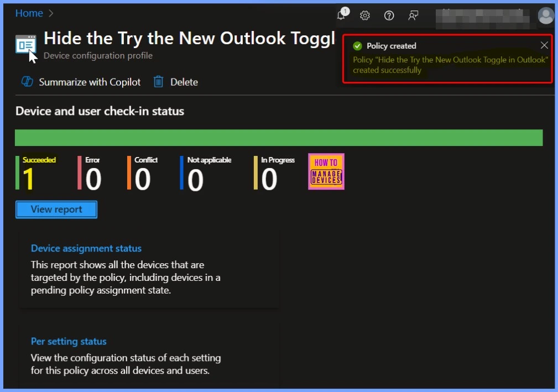Open the help question mark icon
The width and height of the screenshot is (558, 392).
click(x=389, y=15)
